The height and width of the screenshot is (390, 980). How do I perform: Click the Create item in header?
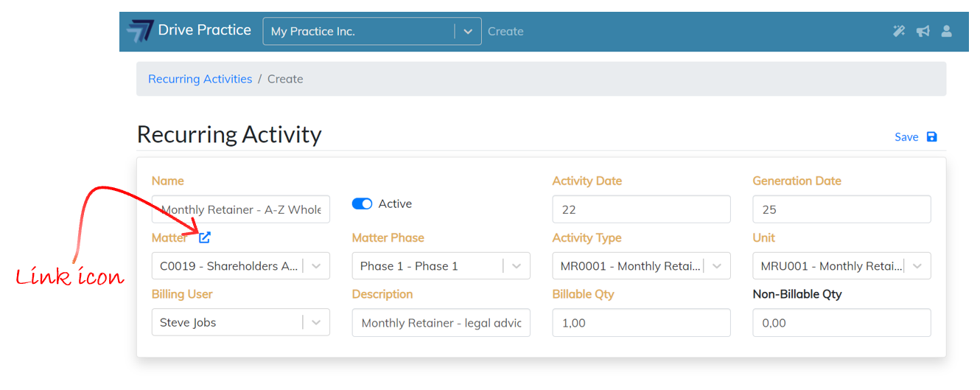(x=505, y=32)
